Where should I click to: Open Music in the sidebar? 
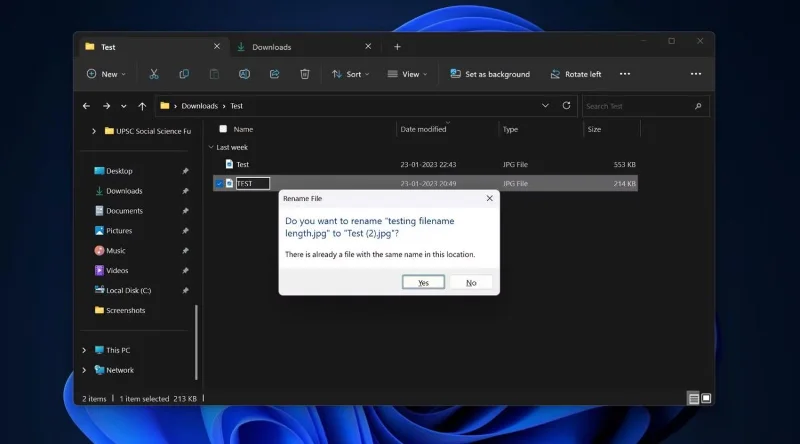(110, 251)
